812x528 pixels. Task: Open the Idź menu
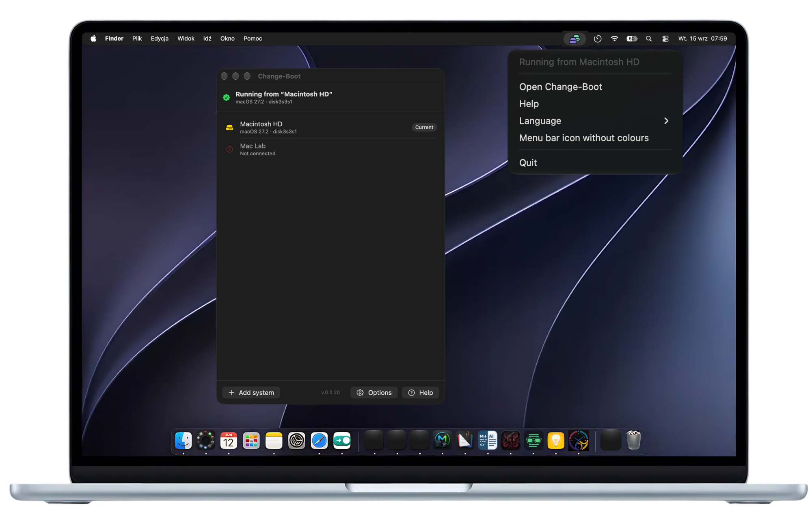tap(207, 39)
